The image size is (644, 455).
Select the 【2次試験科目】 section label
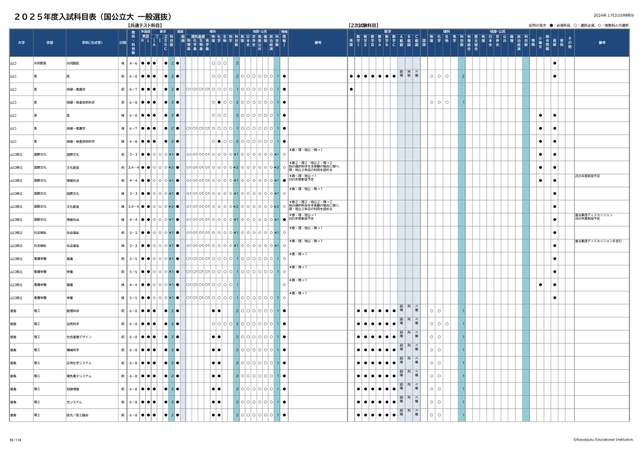[x=364, y=23]
